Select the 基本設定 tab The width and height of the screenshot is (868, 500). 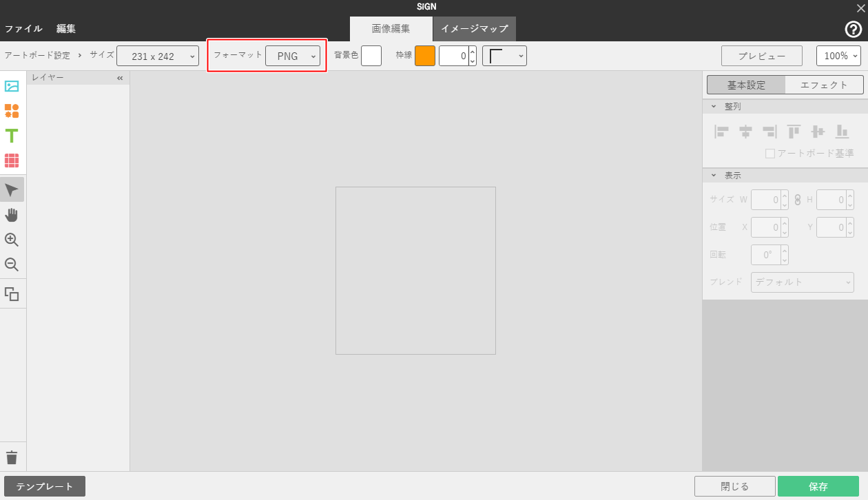click(x=746, y=85)
